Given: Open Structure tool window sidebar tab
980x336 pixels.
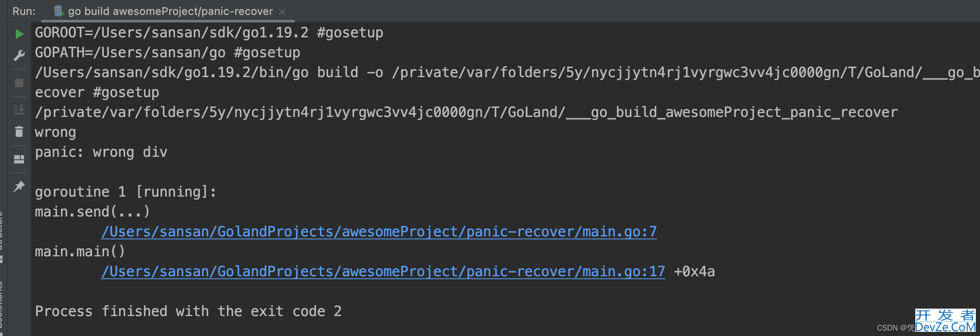Looking at the screenshot, I should pyautogui.click(x=2, y=236).
